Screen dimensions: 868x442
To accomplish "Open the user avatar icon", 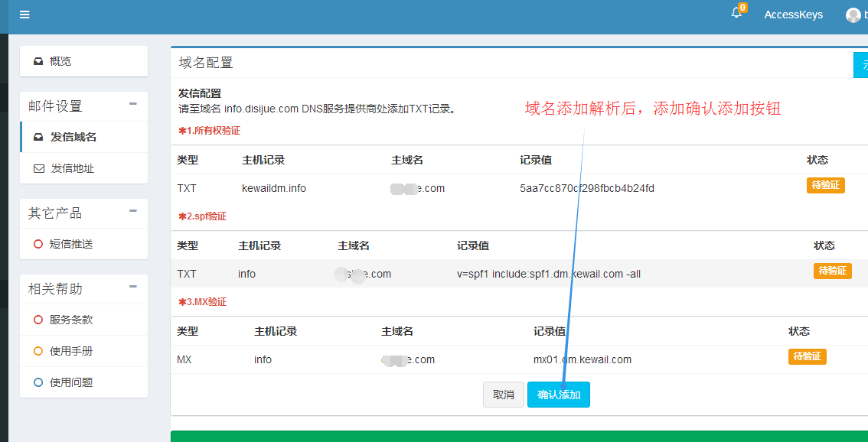I will (x=853, y=15).
